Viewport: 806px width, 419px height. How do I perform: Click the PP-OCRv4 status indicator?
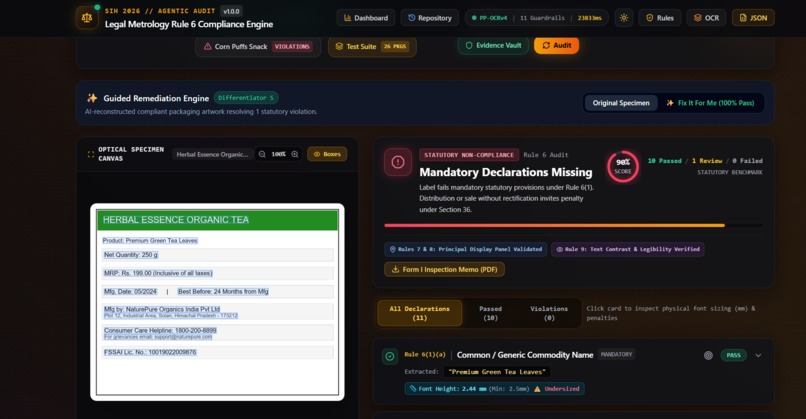click(x=489, y=18)
